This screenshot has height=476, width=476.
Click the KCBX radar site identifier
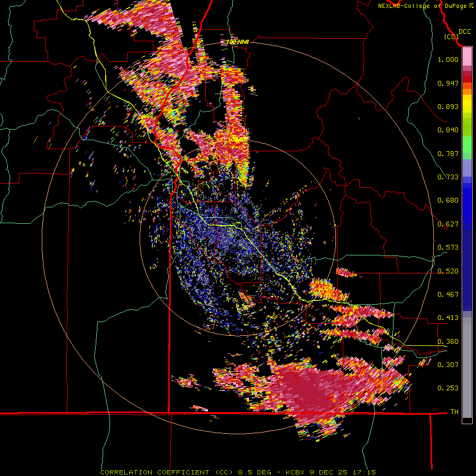[x=296, y=472]
